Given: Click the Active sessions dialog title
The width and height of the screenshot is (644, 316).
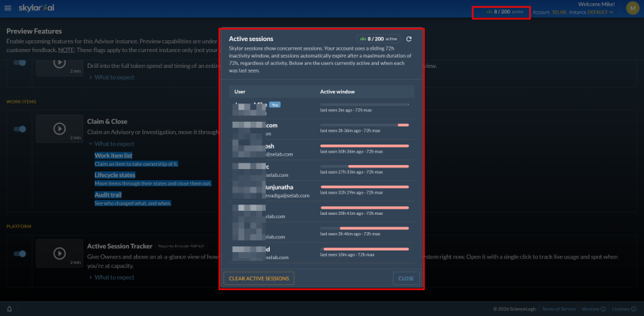Looking at the screenshot, I should tap(251, 39).
